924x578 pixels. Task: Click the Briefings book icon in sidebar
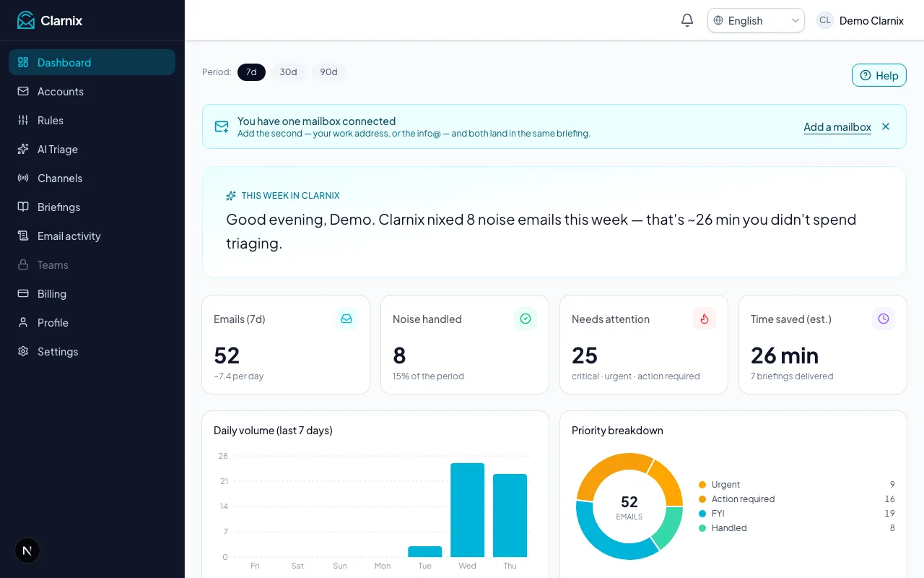click(x=23, y=207)
